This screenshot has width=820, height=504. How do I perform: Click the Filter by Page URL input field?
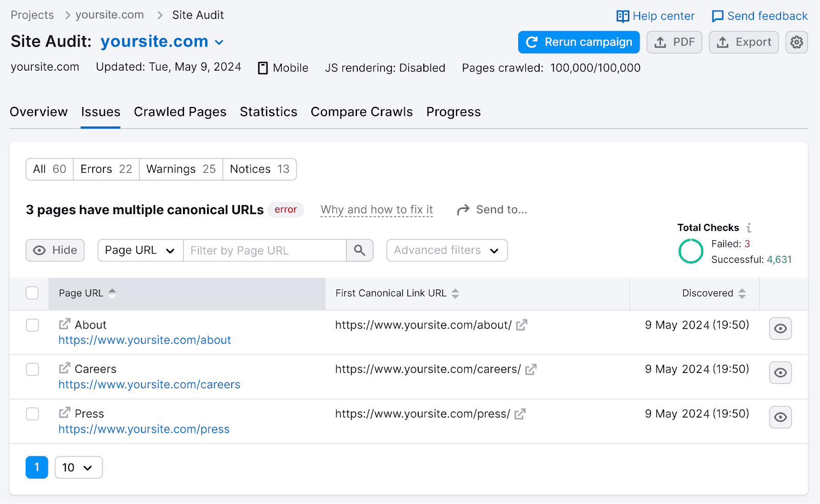(x=264, y=250)
